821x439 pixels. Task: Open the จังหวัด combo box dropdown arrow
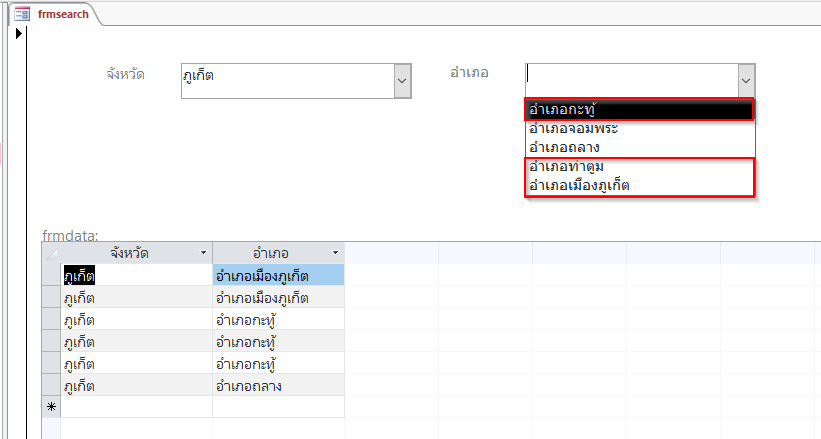(402, 81)
